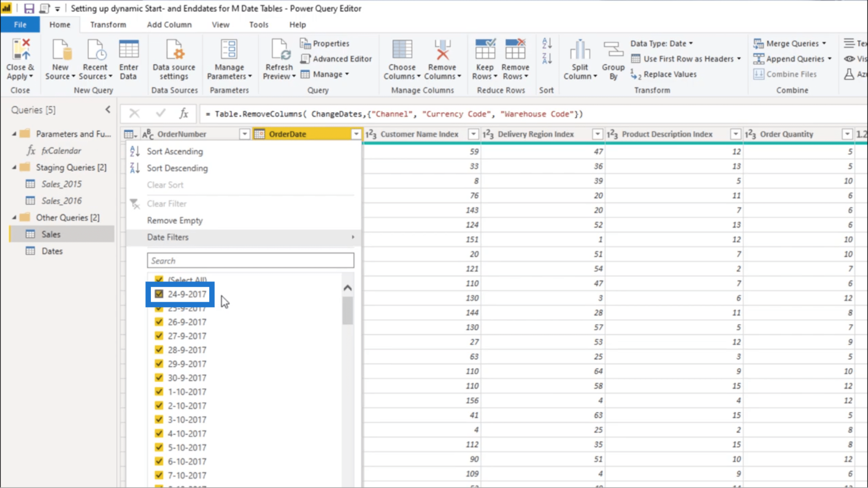This screenshot has height=488, width=868.
Task: Open the Data Type: Date dropdown
Action: pyautogui.click(x=662, y=43)
